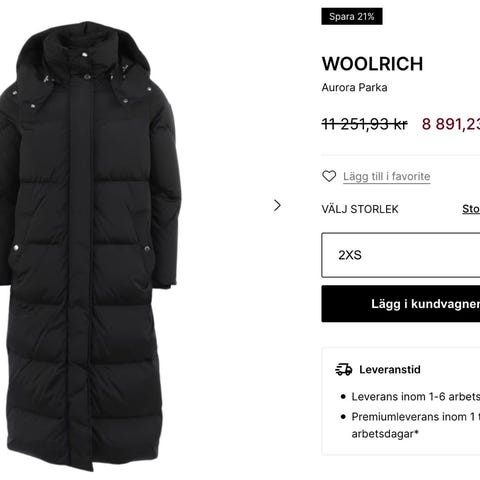Click the crossed-out 11 251,93 kr price
This screenshot has height=480, width=480.
point(365,124)
